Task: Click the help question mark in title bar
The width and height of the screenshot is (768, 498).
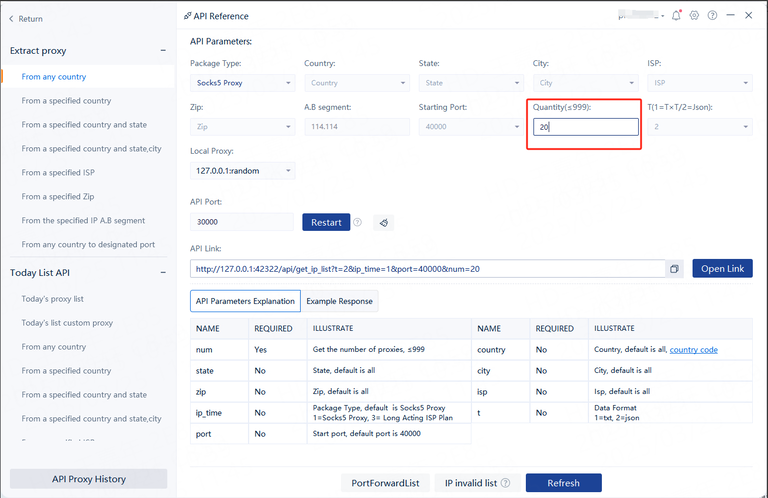Action: pos(712,16)
